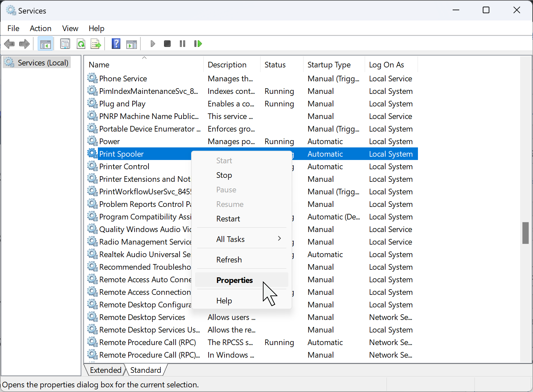This screenshot has width=533, height=392.
Task: Sort by the Description column header
Action: (232, 65)
